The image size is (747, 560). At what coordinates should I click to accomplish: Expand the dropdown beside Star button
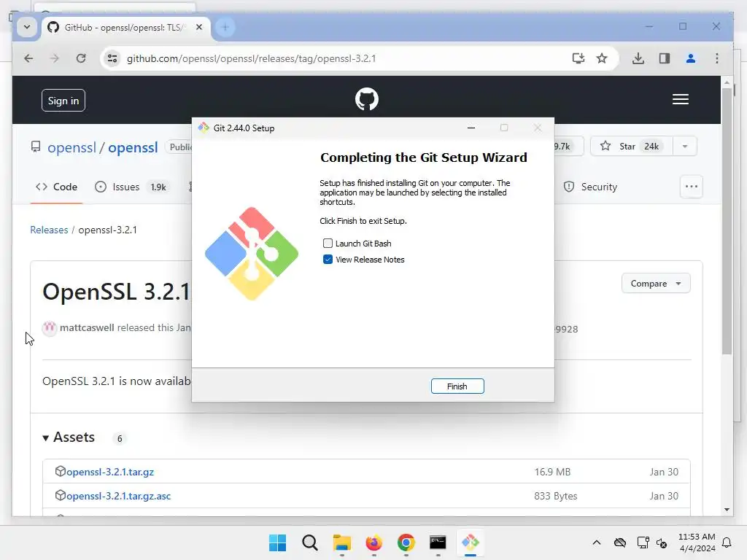click(x=685, y=146)
